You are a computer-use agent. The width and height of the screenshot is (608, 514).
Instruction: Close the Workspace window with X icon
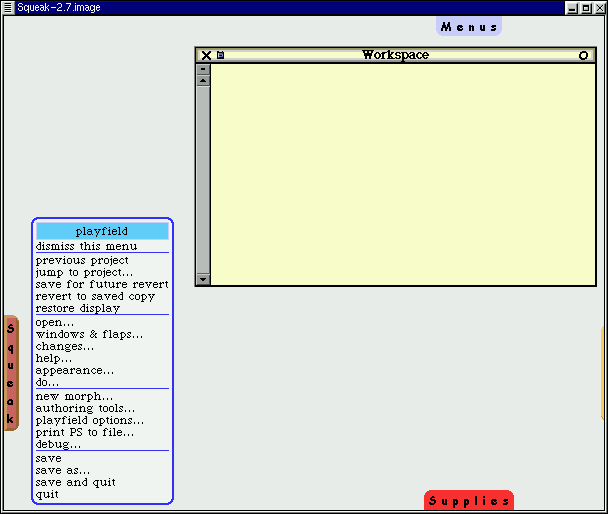pos(206,56)
